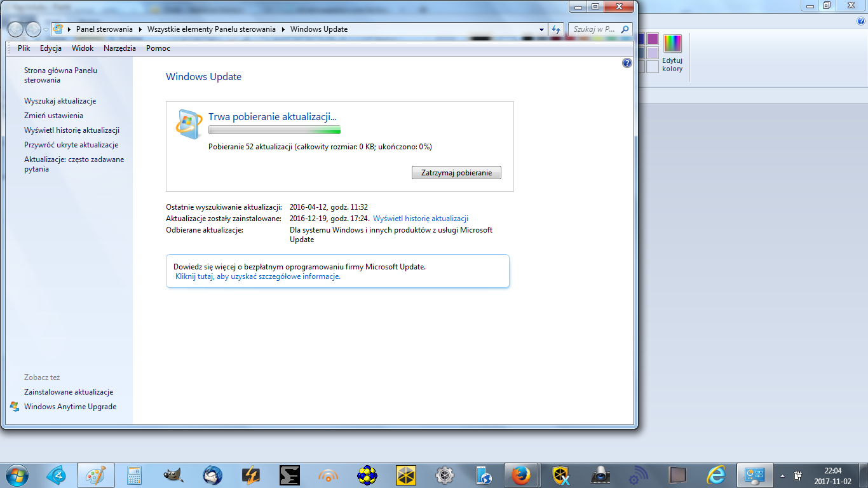The height and width of the screenshot is (488, 868).
Task: Open Windows Anytime Upgrade link
Action: point(71,407)
